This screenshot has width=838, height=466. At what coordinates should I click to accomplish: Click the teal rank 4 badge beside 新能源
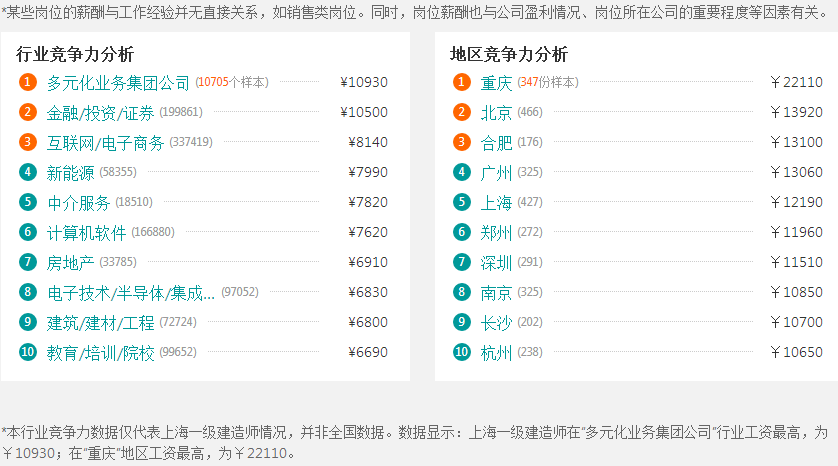pyautogui.click(x=28, y=172)
